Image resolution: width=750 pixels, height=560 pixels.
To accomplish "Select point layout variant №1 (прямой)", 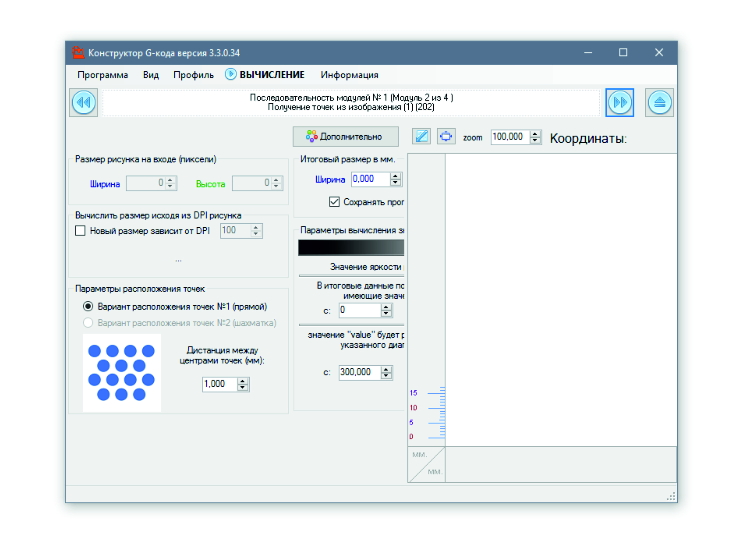I will click(x=88, y=306).
